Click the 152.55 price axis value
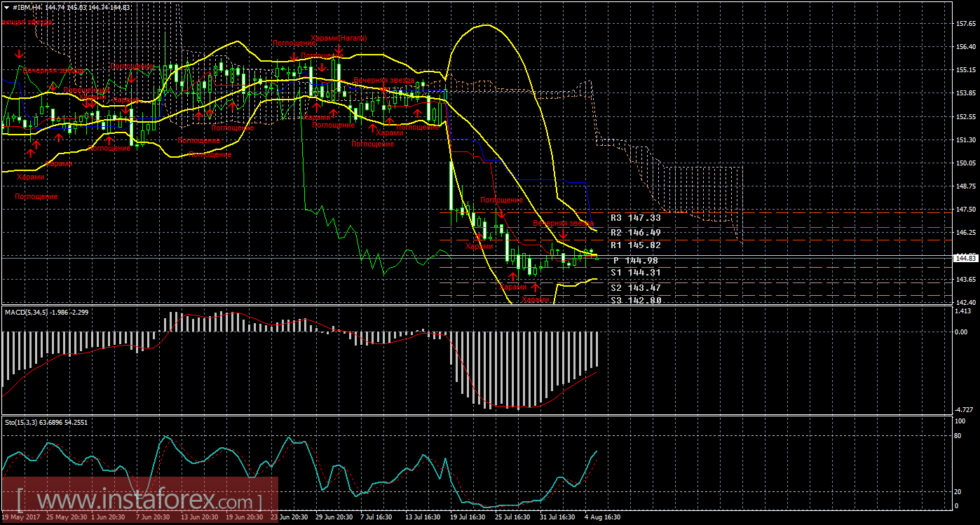Image resolution: width=980 pixels, height=525 pixels. click(965, 116)
